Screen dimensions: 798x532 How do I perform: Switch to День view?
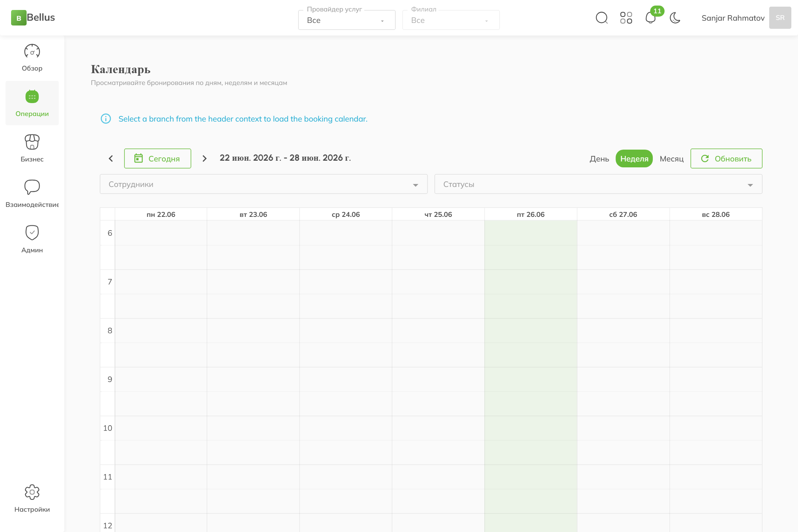click(x=599, y=159)
